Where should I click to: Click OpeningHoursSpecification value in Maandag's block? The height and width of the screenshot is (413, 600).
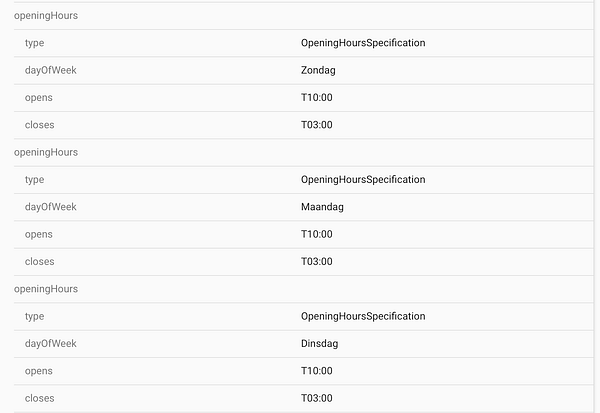(363, 180)
